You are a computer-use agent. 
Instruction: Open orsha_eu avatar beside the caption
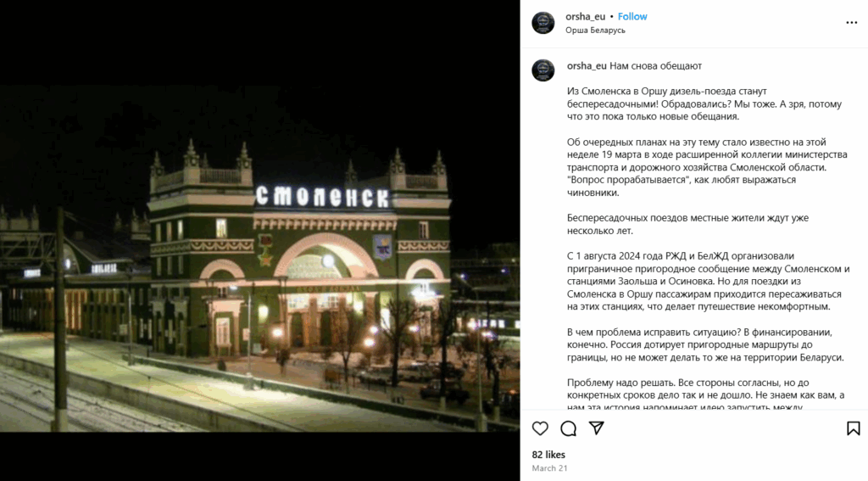[x=543, y=70]
